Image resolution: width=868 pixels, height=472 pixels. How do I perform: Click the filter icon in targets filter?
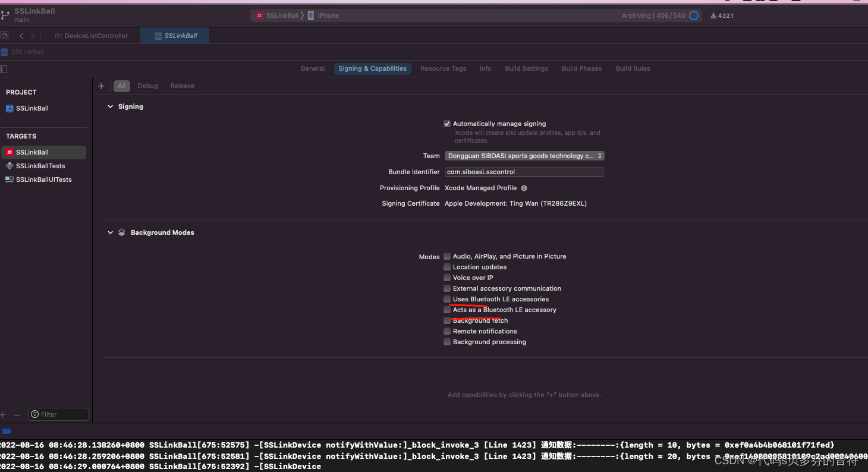35,414
